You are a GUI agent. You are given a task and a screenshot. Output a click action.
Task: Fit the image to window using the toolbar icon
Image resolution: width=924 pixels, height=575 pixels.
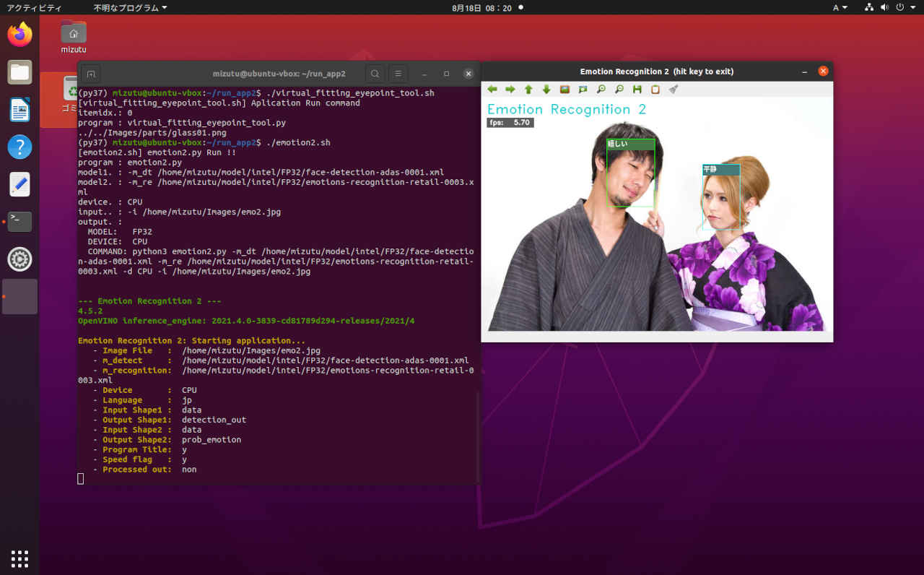tap(583, 90)
